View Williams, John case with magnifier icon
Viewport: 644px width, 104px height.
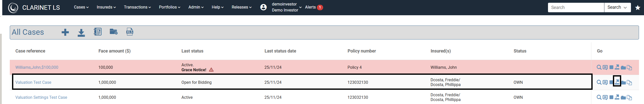click(x=599, y=67)
